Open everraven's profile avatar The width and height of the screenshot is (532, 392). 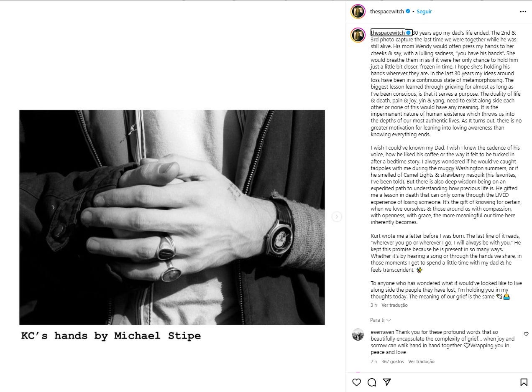coord(358,335)
